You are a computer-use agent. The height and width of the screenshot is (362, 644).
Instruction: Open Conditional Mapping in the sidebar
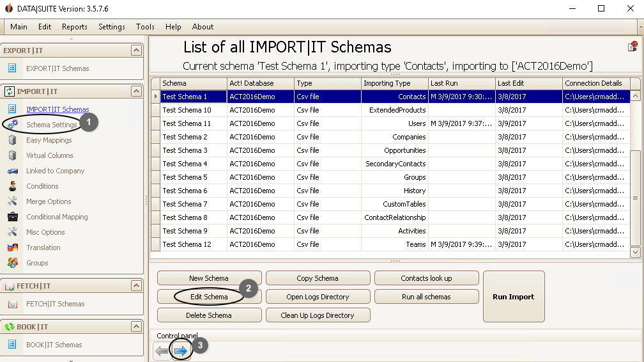(57, 217)
